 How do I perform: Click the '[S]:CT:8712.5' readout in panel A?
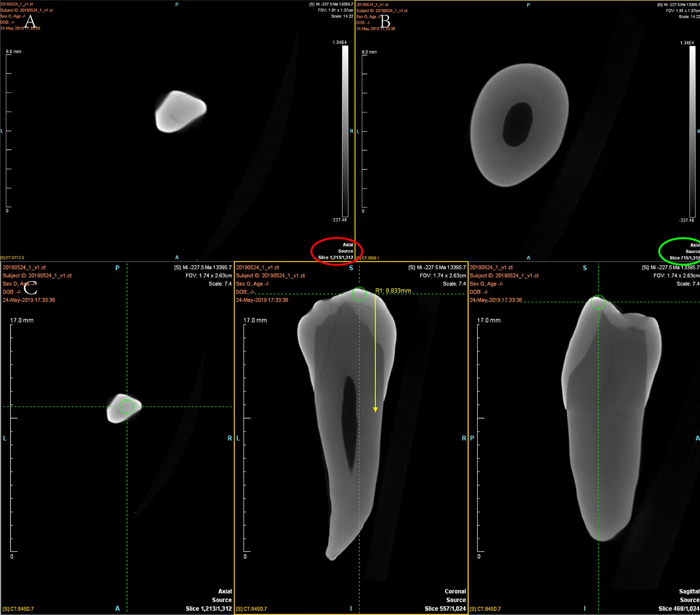click(12, 257)
